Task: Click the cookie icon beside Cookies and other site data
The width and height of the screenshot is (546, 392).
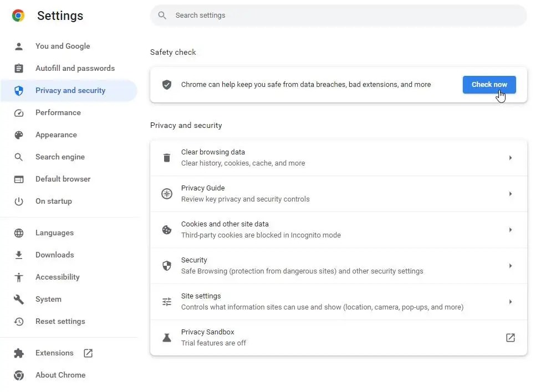Action: coord(166,230)
